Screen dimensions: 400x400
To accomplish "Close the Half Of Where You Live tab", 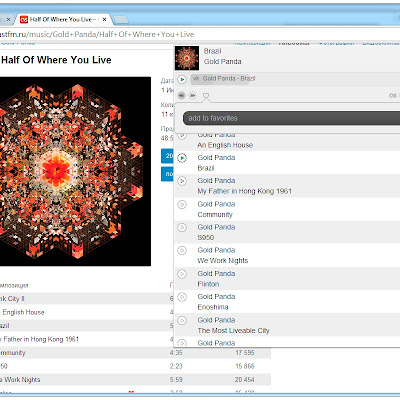I will point(104,20).
